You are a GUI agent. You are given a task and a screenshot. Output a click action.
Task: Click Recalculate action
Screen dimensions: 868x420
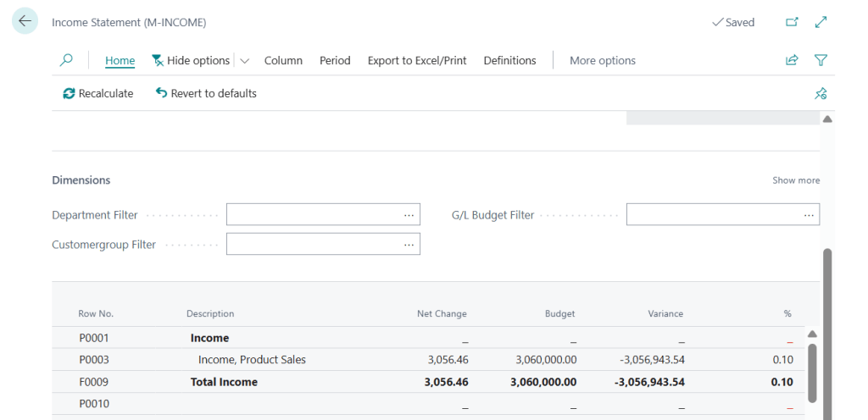[x=98, y=93]
